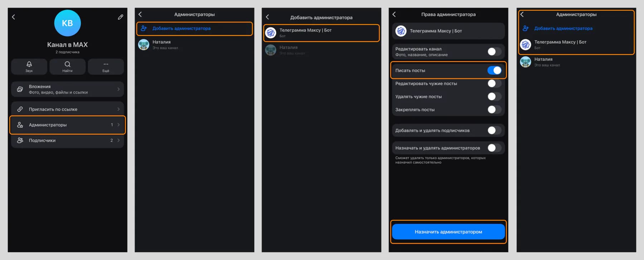Tap the add-person icon on the Администраторы screen without the bot
The width and height of the screenshot is (644, 260).
coord(144,28)
